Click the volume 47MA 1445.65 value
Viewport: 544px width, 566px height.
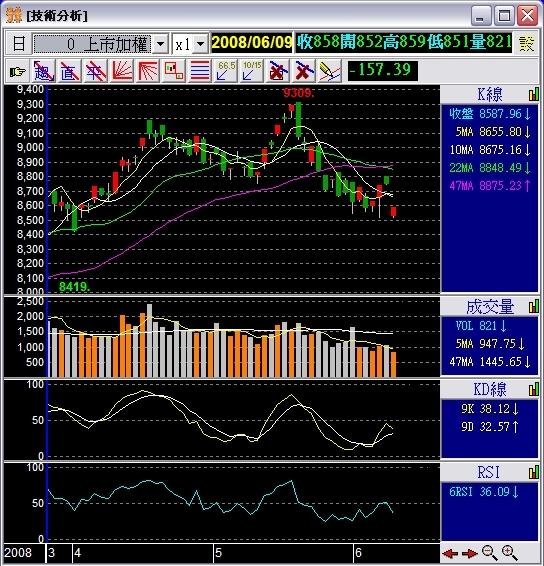490,362
